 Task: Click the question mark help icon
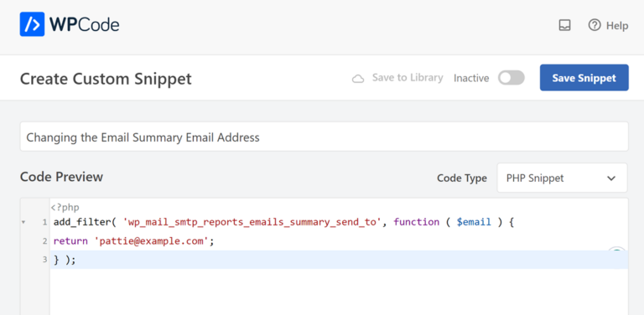[595, 25]
